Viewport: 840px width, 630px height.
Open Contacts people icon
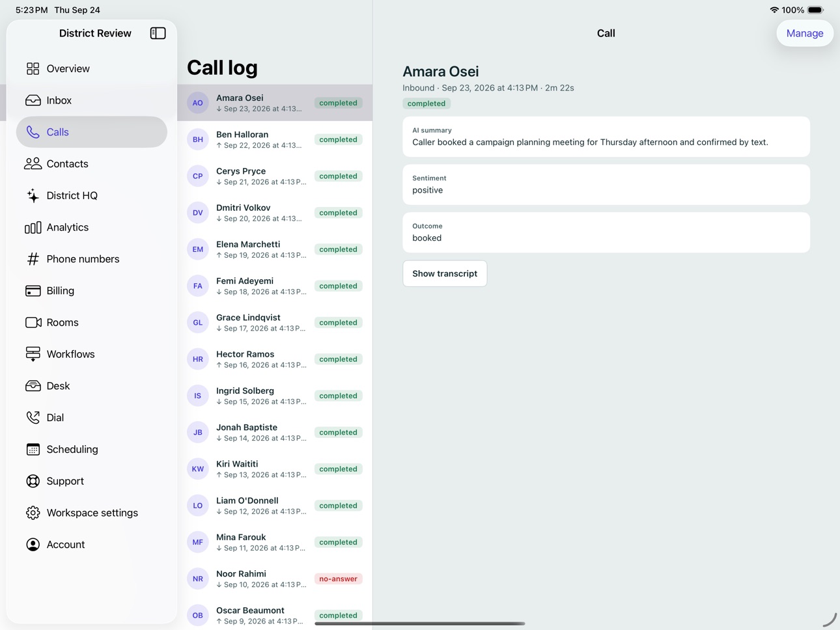(33, 164)
